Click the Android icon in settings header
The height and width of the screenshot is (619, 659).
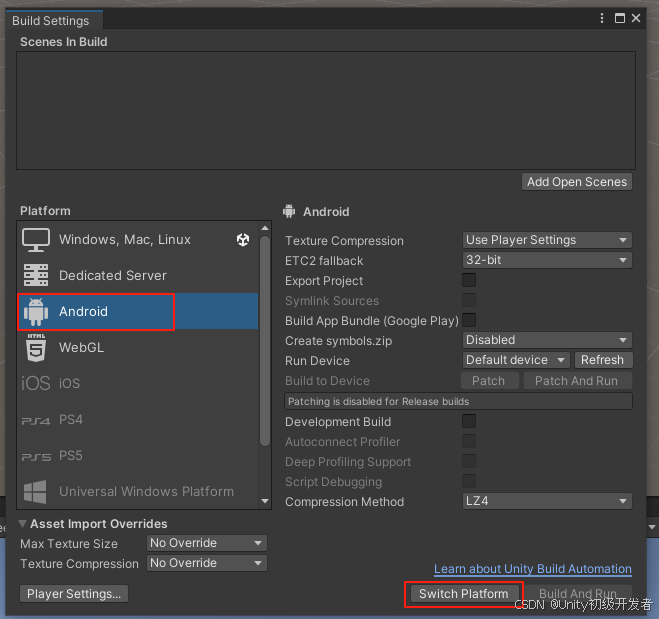point(289,211)
